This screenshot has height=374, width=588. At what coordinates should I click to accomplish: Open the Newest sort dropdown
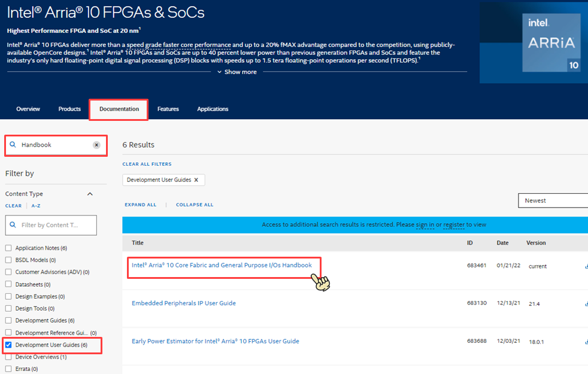[x=553, y=200]
